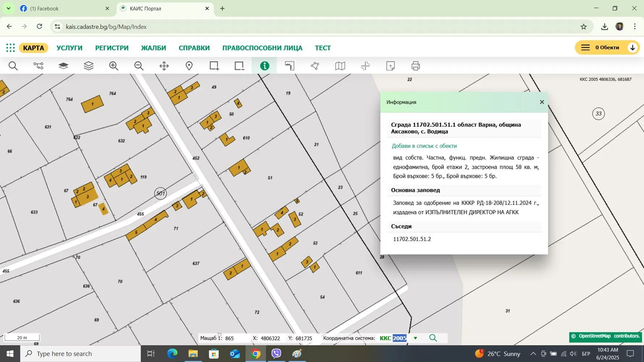Open the tab search dropdown chevron

(8, 8)
